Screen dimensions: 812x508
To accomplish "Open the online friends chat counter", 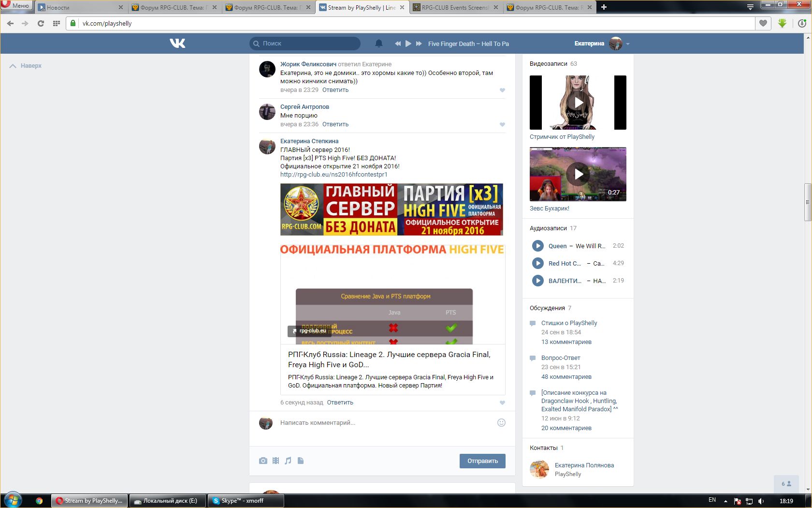I will tap(786, 484).
